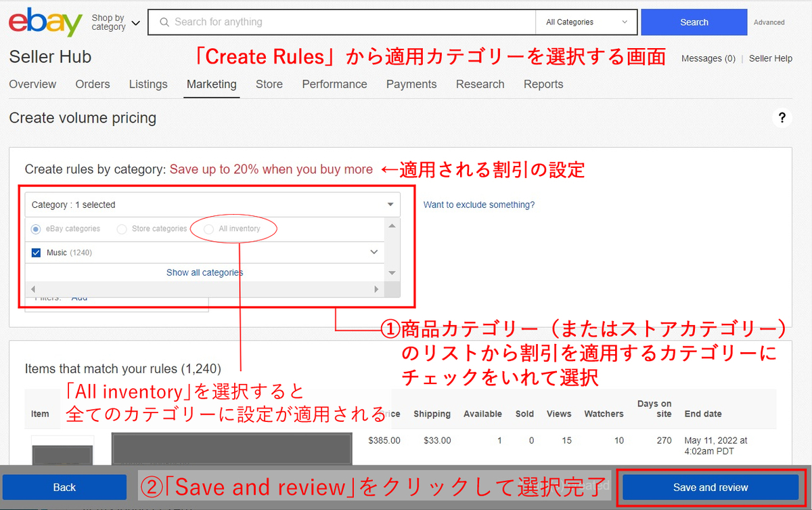The image size is (812, 510).
Task: Click the Save and review button
Action: (x=710, y=487)
